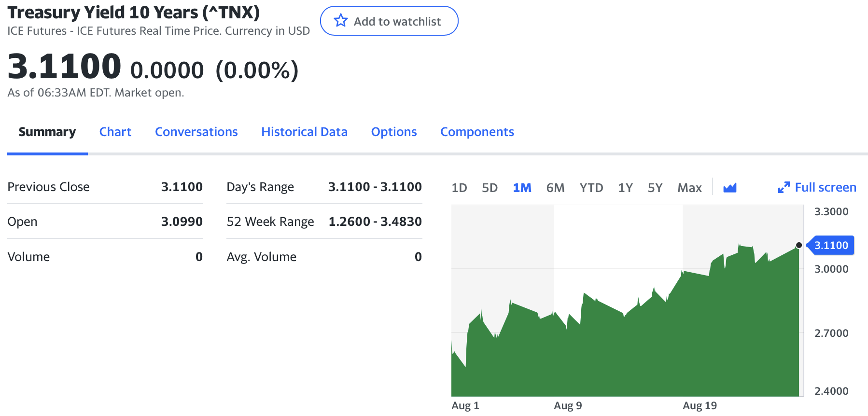
Task: Click the Volume label
Action: coord(28,257)
